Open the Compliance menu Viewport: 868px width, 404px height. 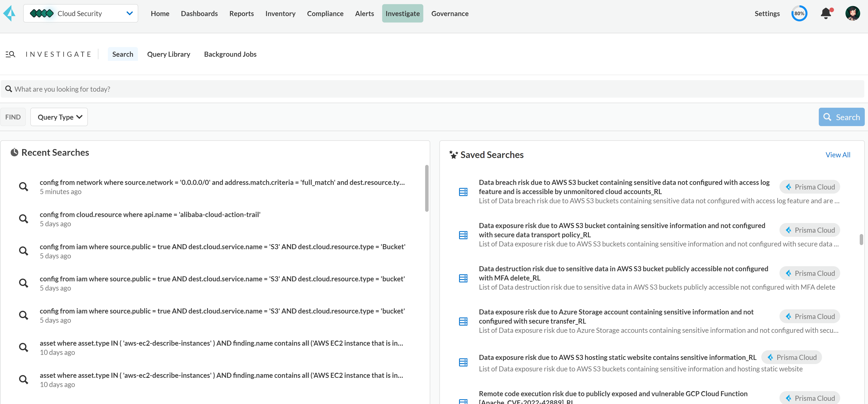(x=325, y=14)
